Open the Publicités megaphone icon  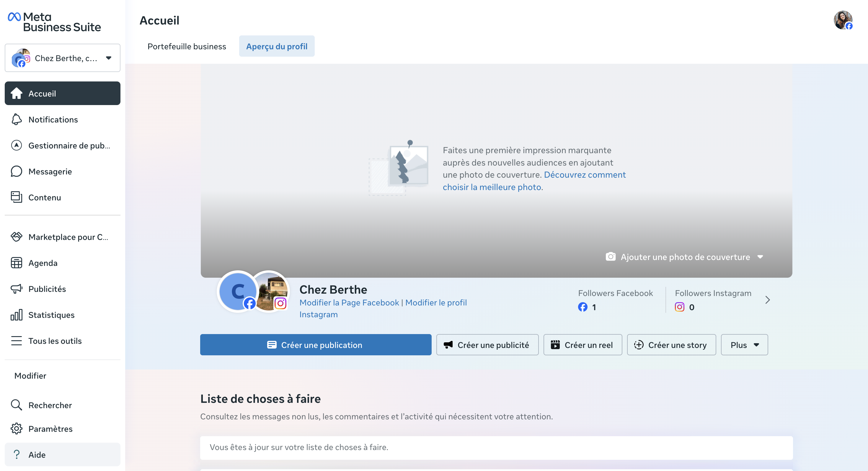tap(16, 289)
